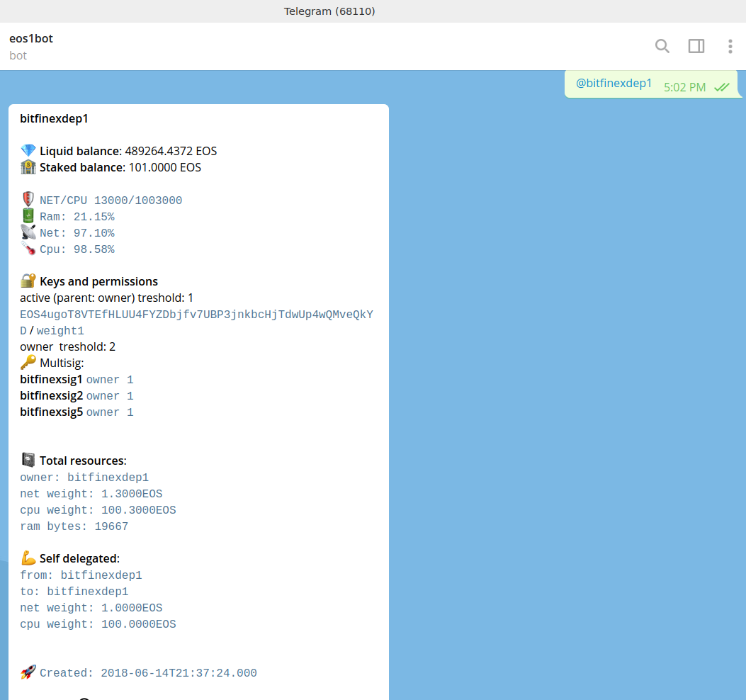Click the bitfinexsig2 multisig account name
This screenshot has height=700, width=746.
pos(52,395)
